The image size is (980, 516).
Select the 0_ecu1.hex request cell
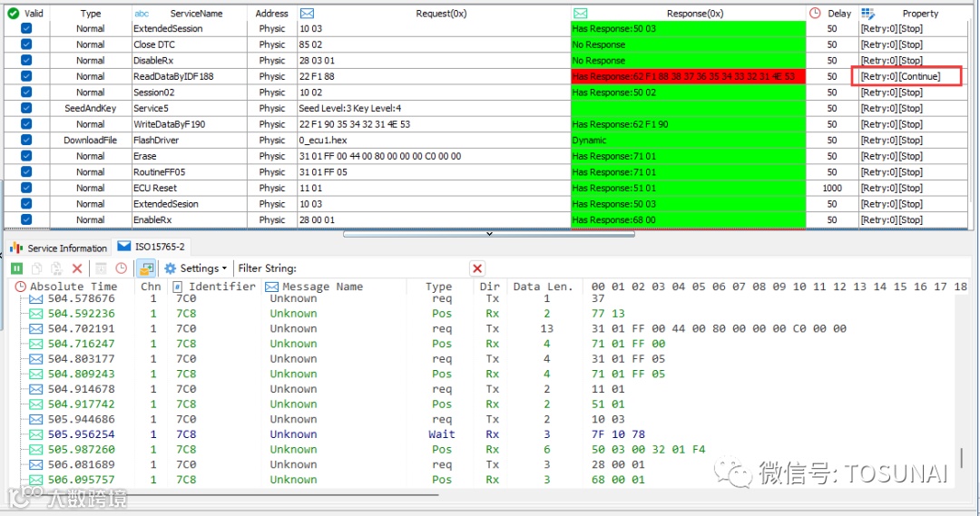(434, 140)
